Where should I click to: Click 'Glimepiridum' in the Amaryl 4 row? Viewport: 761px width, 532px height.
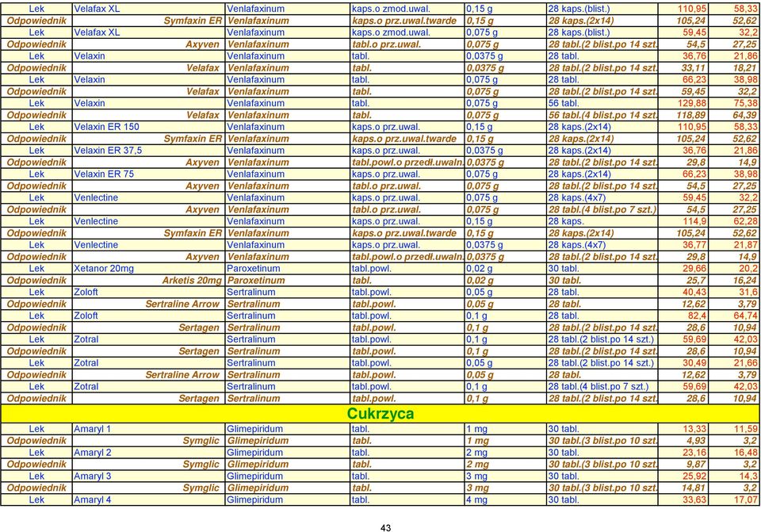pyautogui.click(x=254, y=499)
